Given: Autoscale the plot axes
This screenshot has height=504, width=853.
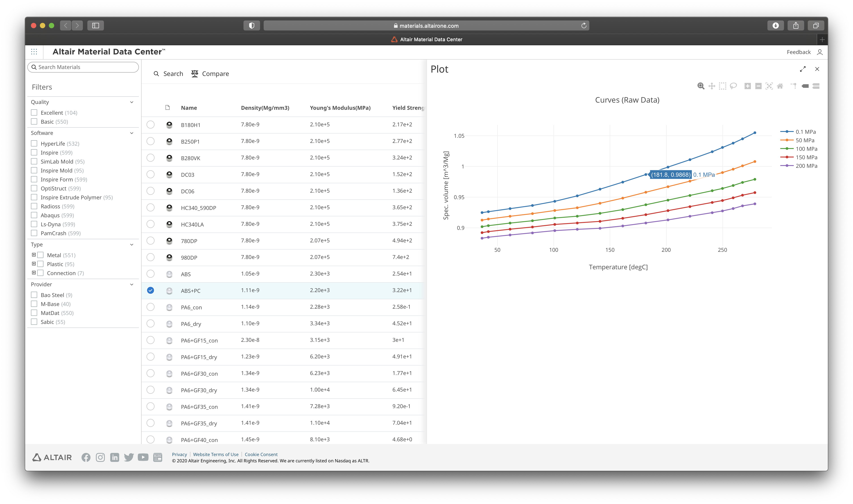Looking at the screenshot, I should click(769, 86).
